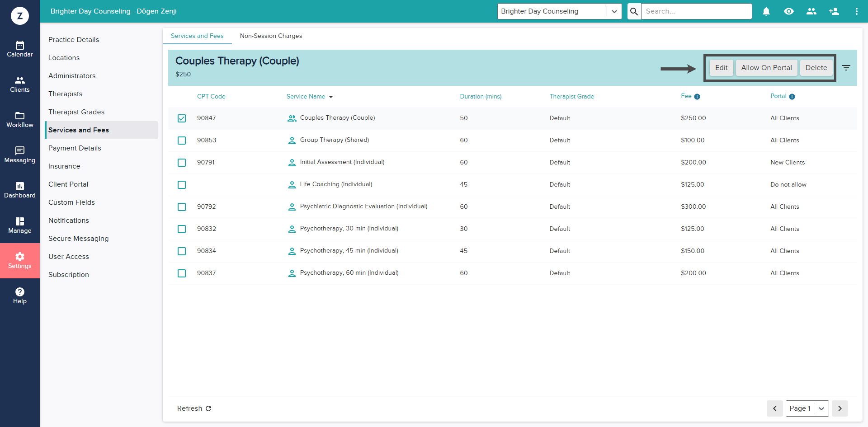Check the Life Coaching row checkbox
The width and height of the screenshot is (868, 427).
tap(182, 185)
